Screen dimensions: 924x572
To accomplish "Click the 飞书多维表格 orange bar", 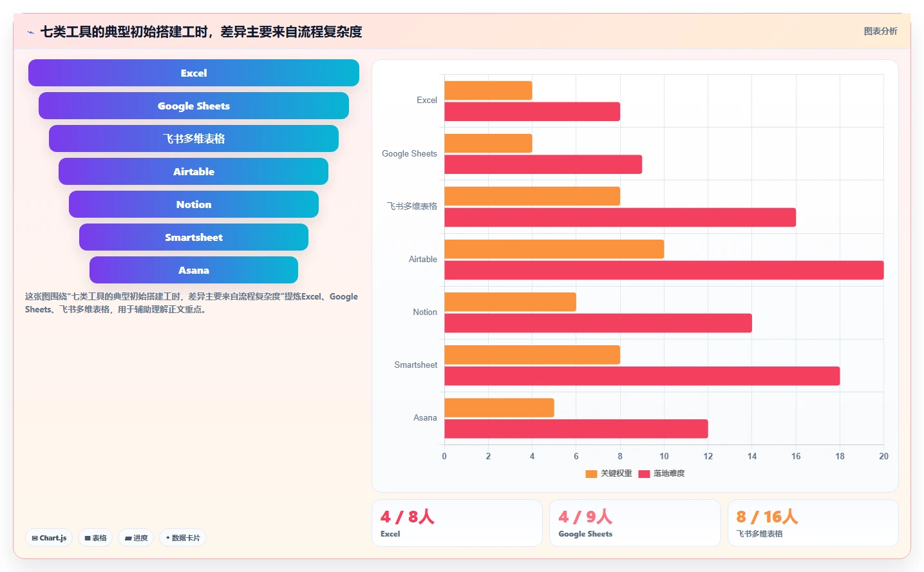I will coord(532,196).
